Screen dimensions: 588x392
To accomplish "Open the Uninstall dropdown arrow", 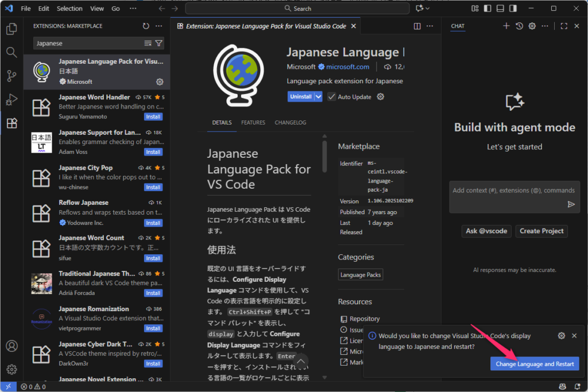I will 319,97.
